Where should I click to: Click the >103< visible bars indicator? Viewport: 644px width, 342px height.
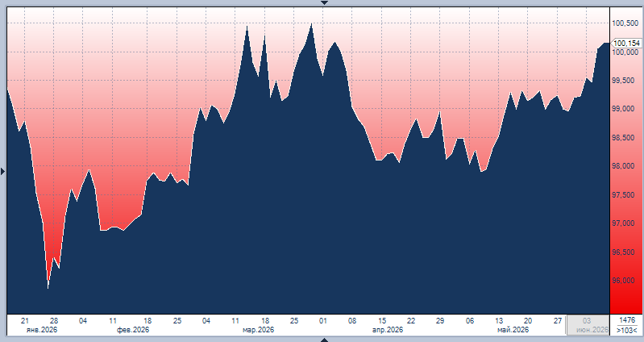click(x=627, y=330)
